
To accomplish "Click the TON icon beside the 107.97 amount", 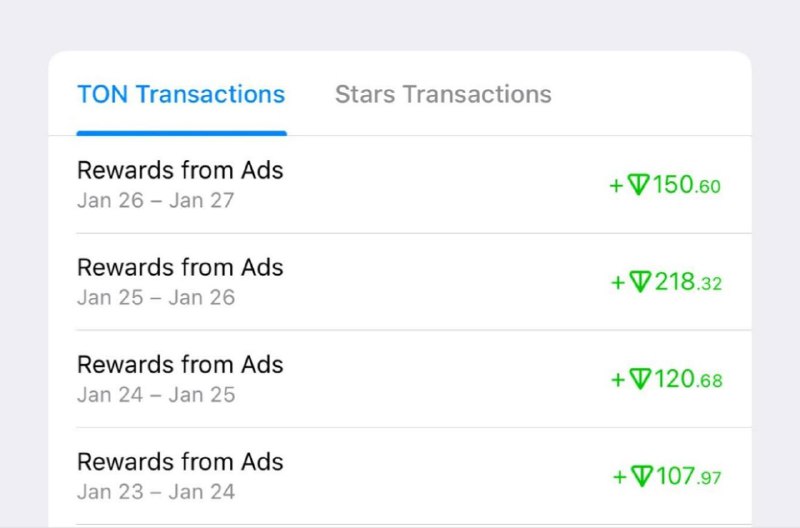I will (642, 476).
